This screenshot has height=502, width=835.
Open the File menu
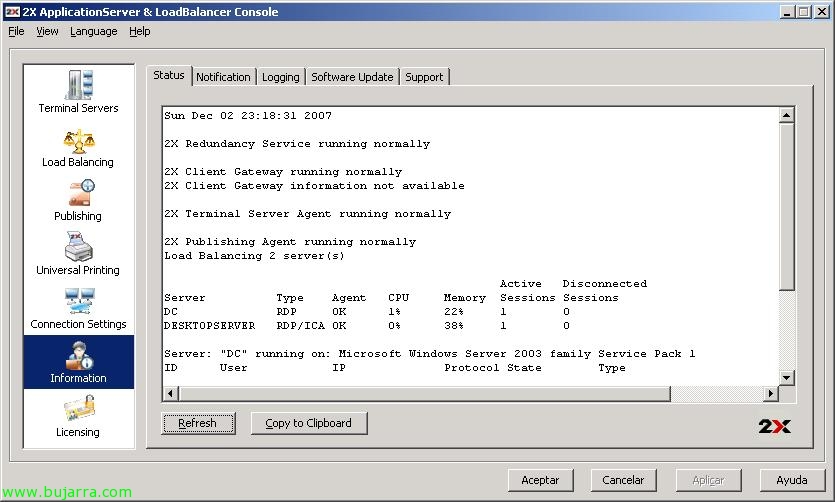16,31
